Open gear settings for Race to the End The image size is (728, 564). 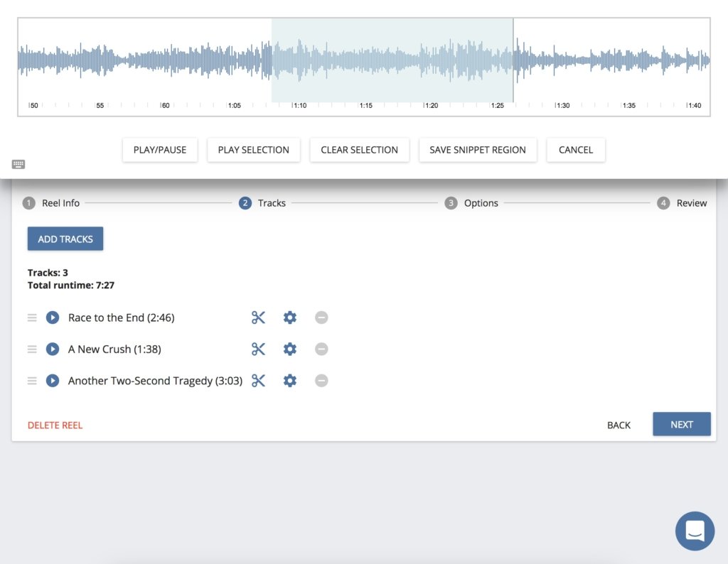click(289, 318)
